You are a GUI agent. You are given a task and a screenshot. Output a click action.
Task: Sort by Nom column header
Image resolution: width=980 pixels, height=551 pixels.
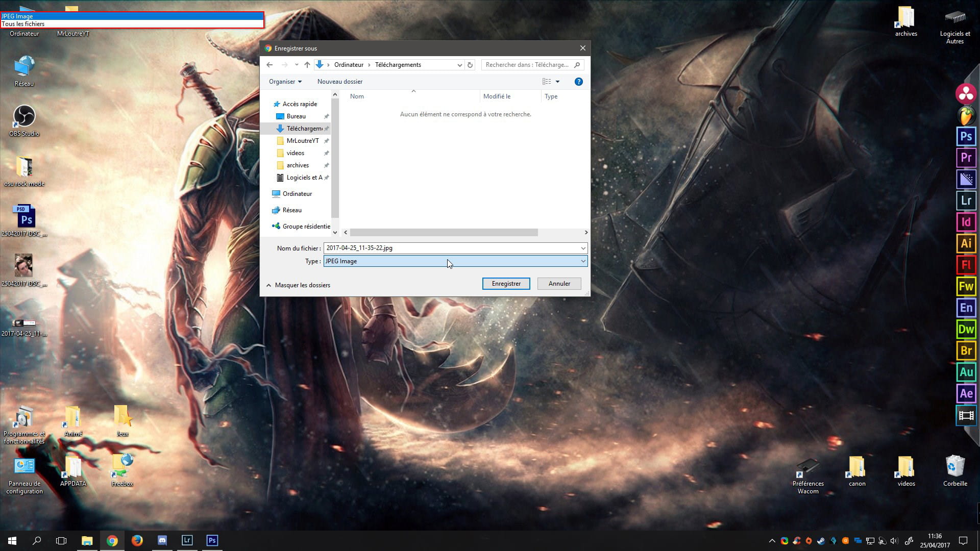point(357,96)
